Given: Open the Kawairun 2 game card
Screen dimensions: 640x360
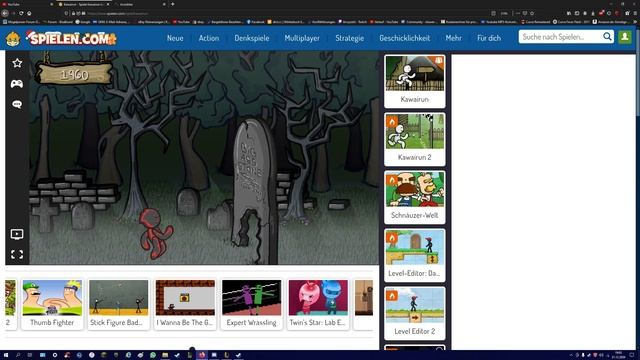Looking at the screenshot, I should (415, 139).
